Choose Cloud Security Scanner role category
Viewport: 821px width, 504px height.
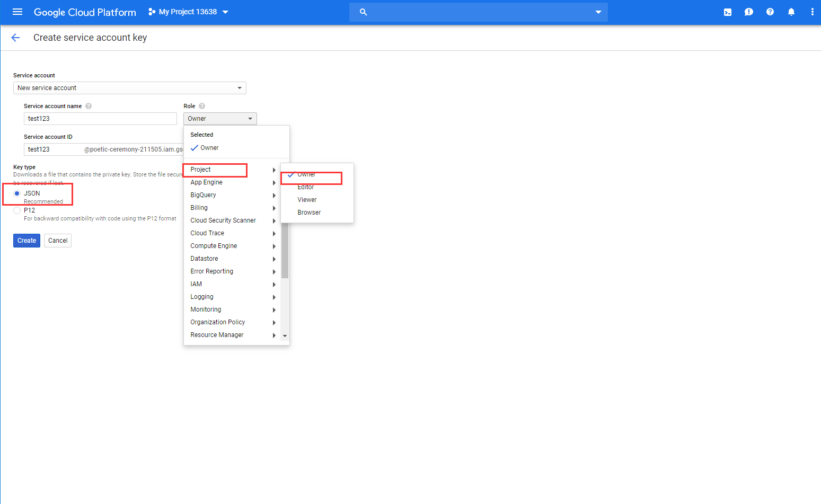[x=232, y=220]
